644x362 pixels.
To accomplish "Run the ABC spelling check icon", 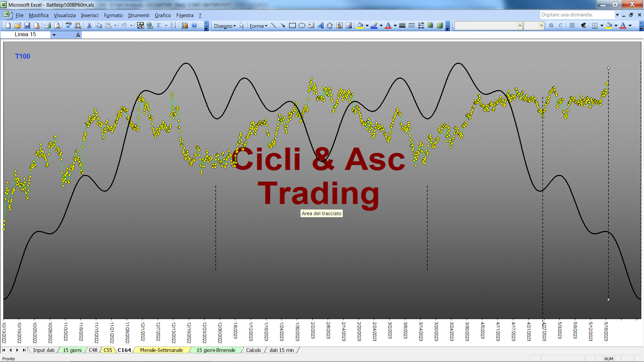I will click(68, 26).
